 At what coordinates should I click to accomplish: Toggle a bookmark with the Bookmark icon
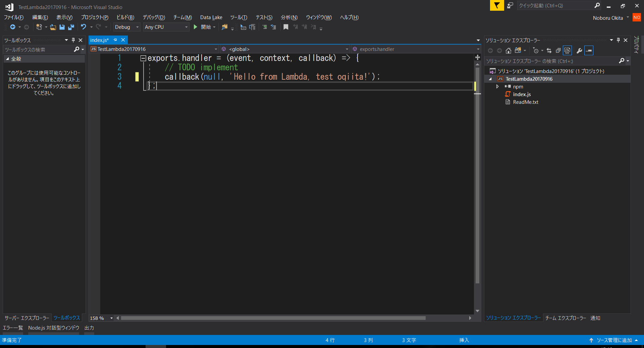point(286,27)
